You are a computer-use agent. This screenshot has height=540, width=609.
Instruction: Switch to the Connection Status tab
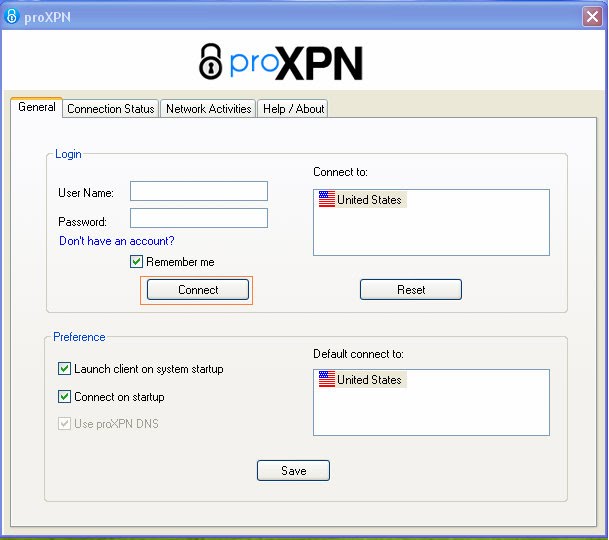click(110, 109)
